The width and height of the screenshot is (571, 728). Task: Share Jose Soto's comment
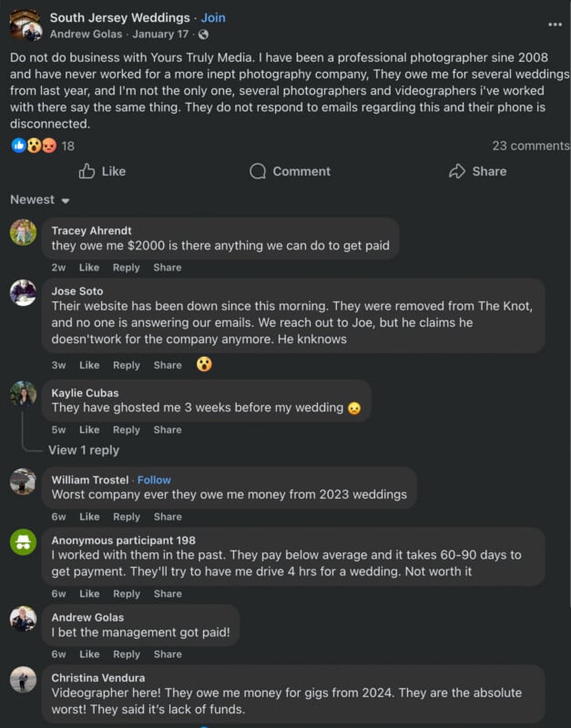(x=167, y=365)
